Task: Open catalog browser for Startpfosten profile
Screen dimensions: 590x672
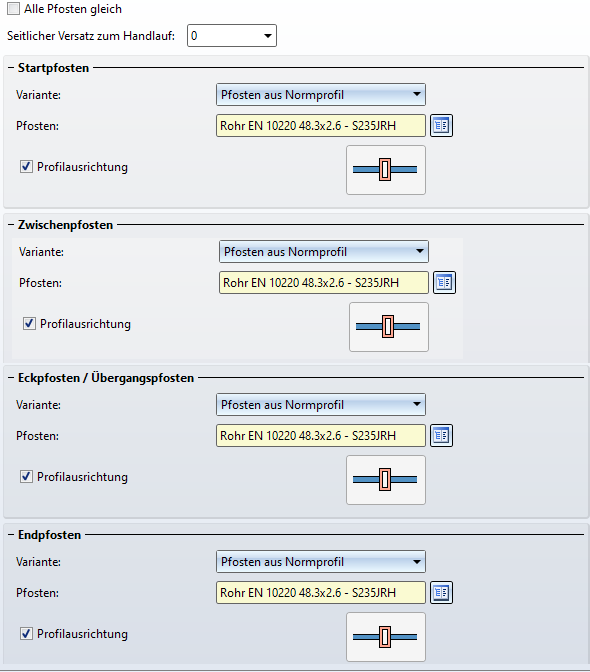Action: tap(441, 126)
